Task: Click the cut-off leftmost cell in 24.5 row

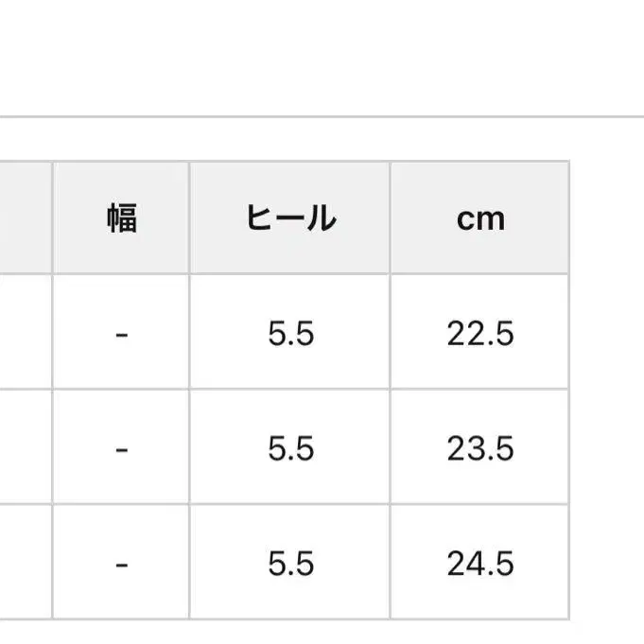Action: click(25, 564)
